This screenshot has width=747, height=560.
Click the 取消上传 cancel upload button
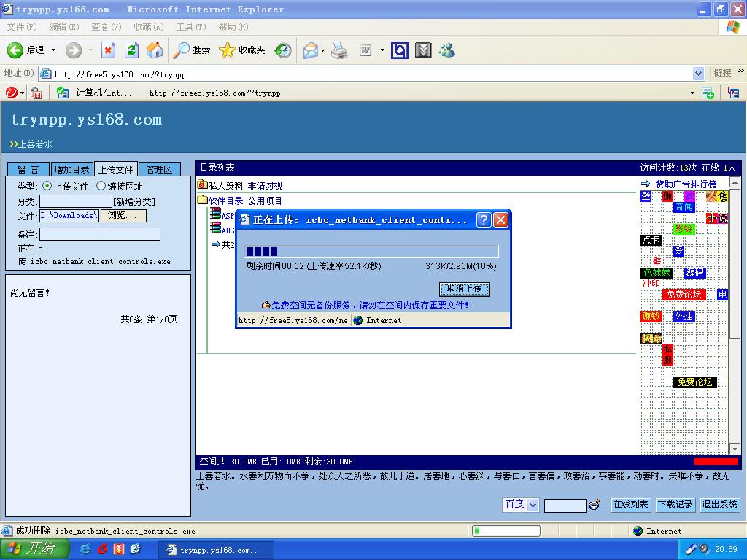click(x=465, y=289)
